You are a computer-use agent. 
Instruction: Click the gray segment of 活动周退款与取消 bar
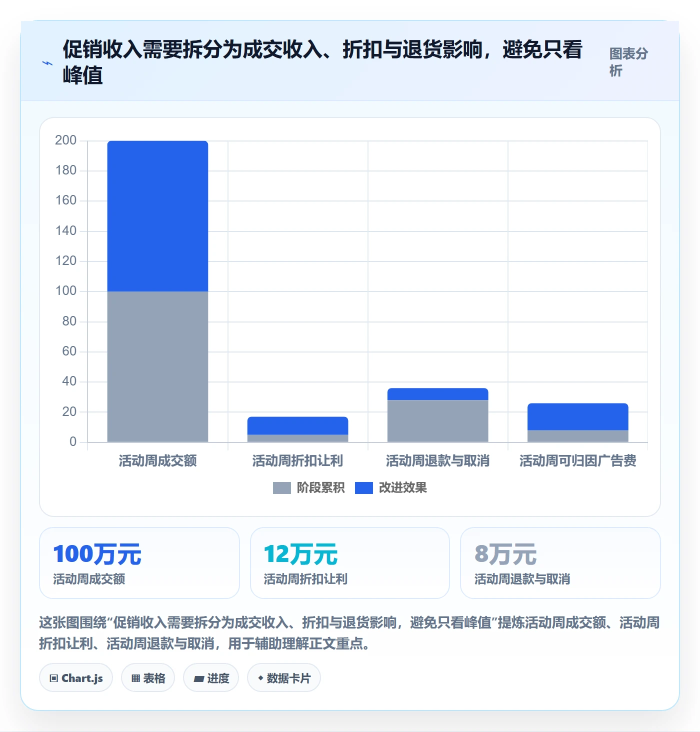click(437, 421)
